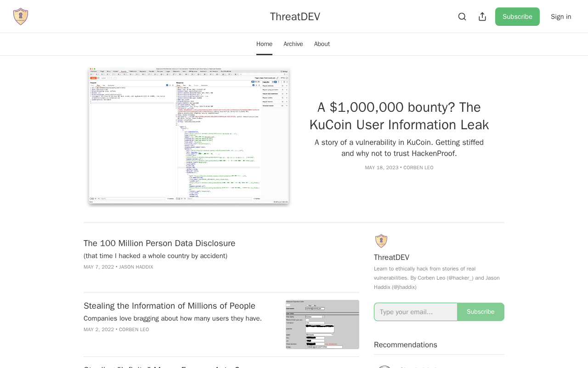Click the email input field
This screenshot has width=588, height=368.
coord(416,312)
